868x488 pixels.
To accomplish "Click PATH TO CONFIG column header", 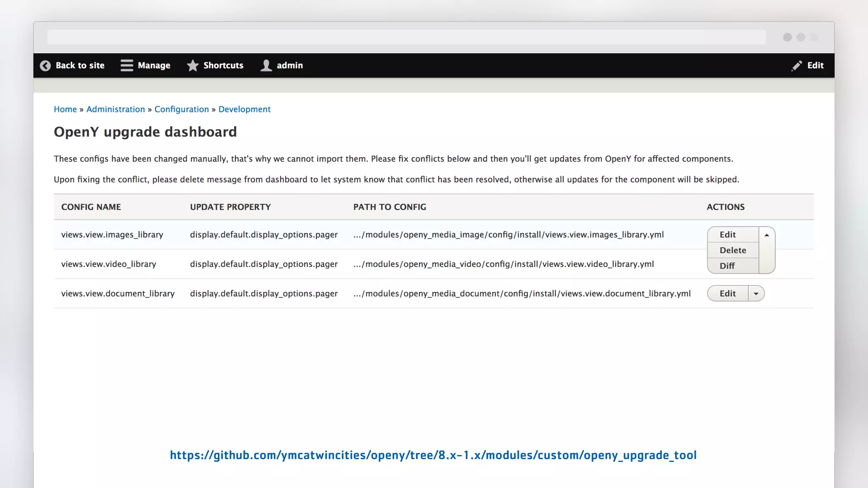I will (x=390, y=207).
